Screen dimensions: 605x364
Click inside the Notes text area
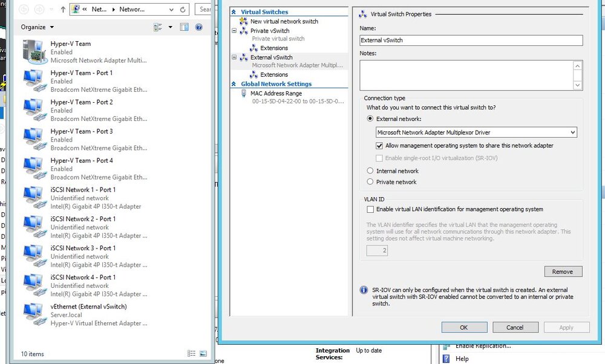(x=466, y=75)
